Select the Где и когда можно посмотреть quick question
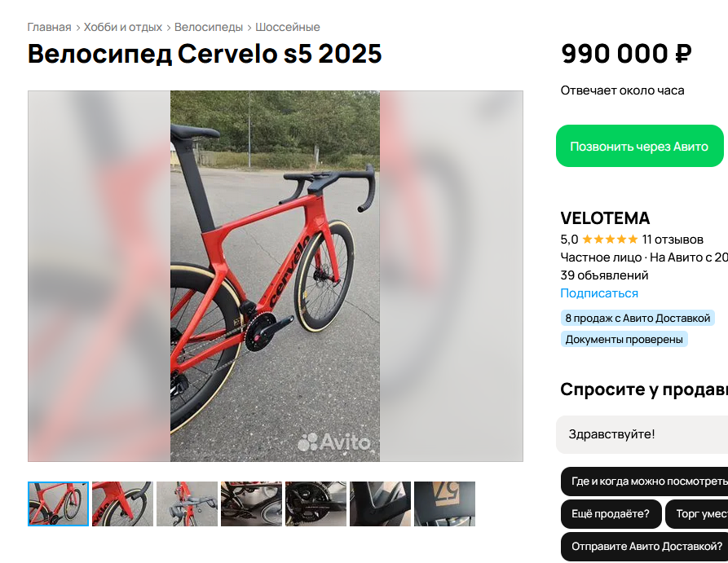 pos(644,482)
